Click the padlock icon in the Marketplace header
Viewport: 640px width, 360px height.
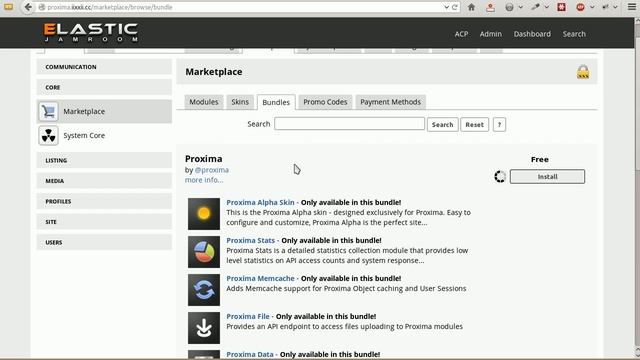583,72
